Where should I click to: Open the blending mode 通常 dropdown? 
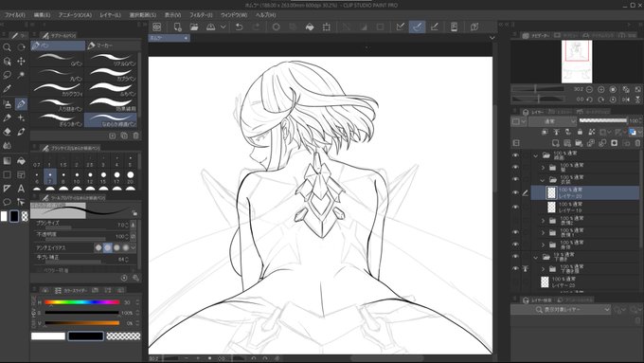(553, 121)
